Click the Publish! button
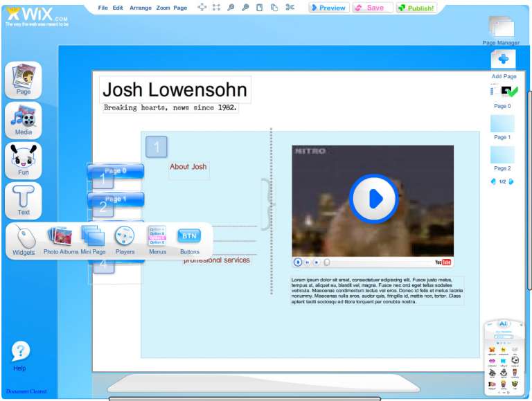Viewport: 532px width, 401px height. (416, 8)
